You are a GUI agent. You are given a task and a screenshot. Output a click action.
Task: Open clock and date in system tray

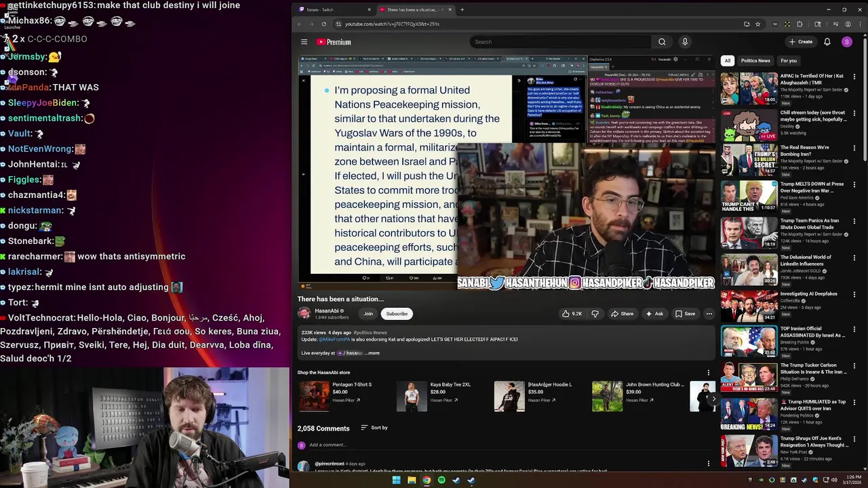[x=852, y=481]
